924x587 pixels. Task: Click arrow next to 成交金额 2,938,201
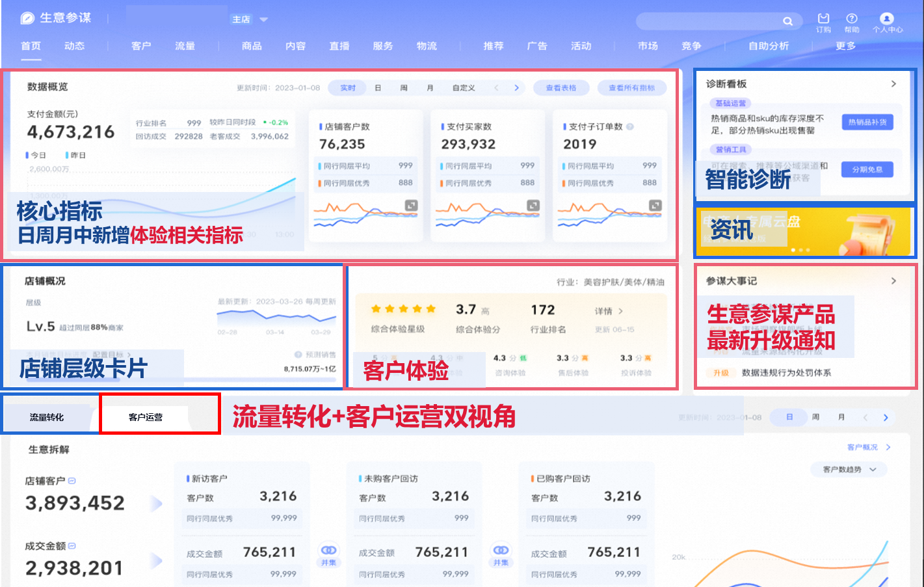click(x=156, y=561)
